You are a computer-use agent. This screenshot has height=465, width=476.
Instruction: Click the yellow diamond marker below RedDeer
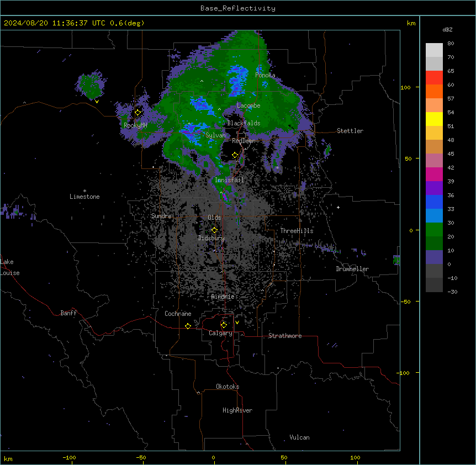click(235, 155)
